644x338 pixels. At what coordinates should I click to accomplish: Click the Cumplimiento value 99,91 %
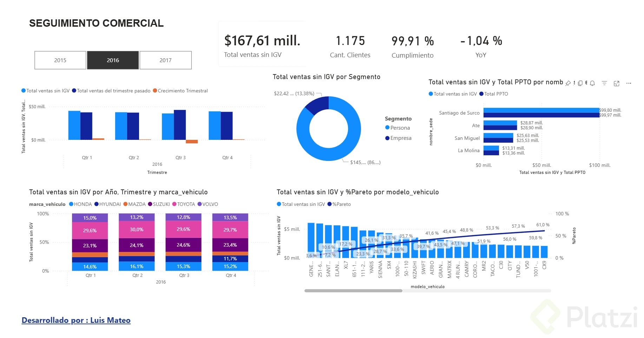413,41
